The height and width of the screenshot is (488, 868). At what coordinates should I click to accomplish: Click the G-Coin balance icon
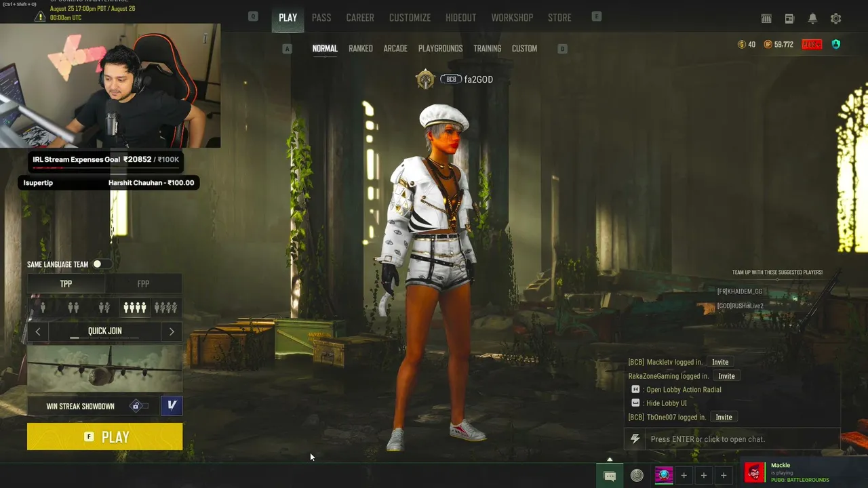741,45
